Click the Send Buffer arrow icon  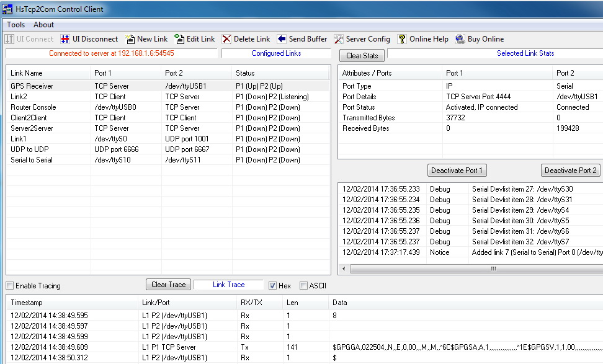[282, 39]
